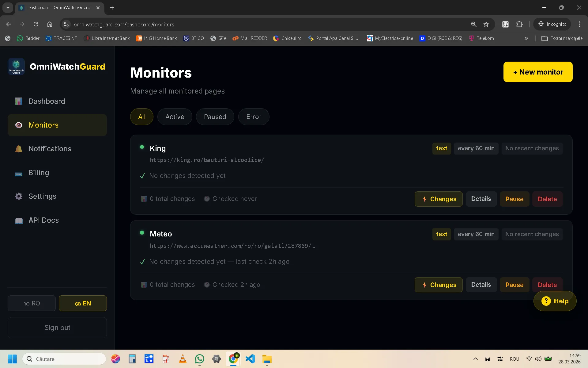The height and width of the screenshot is (368, 588).
Task: Pause the Meteo monitor
Action: tap(514, 285)
